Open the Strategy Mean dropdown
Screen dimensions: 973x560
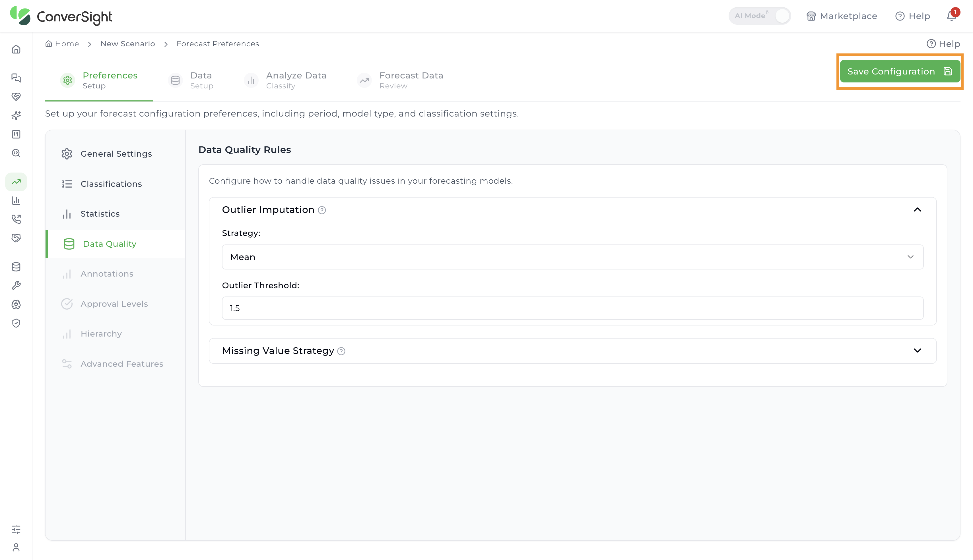pyautogui.click(x=572, y=257)
